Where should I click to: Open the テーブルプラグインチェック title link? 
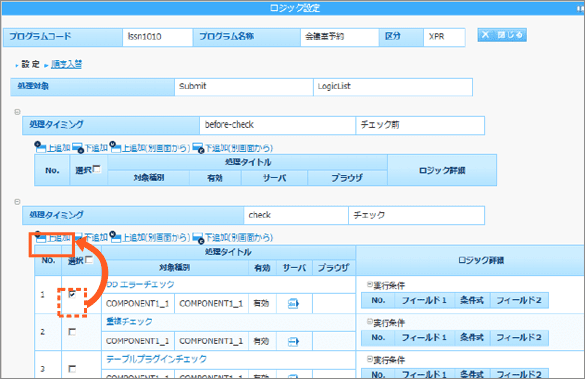tap(156, 359)
